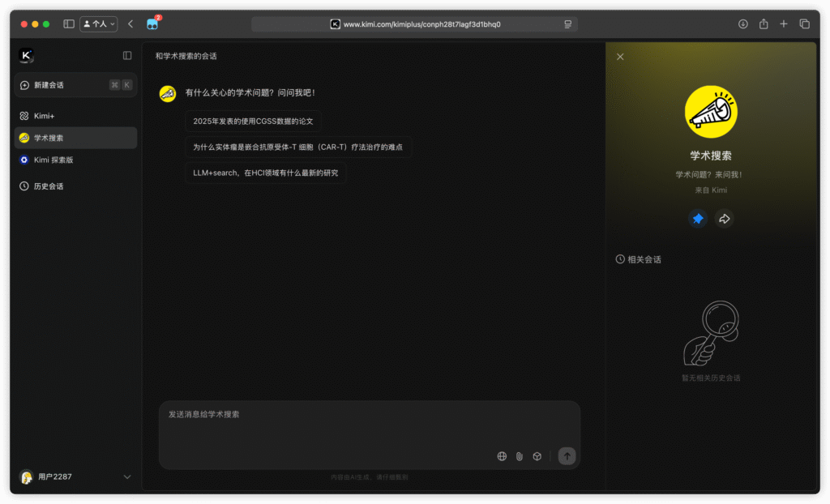Click the 来自 Kimi label
This screenshot has width=830, height=504.
pyautogui.click(x=711, y=190)
